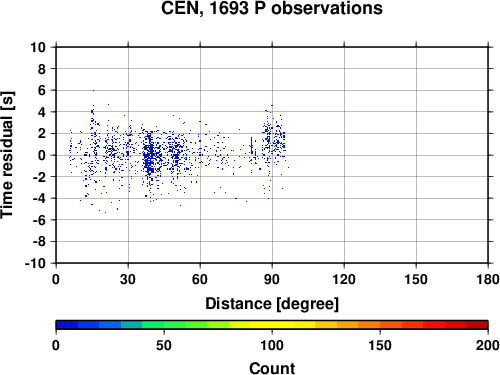Screen dimensions: 500x375
Task: Click the highest outlier point at 6 seconds
Action: tap(93, 90)
